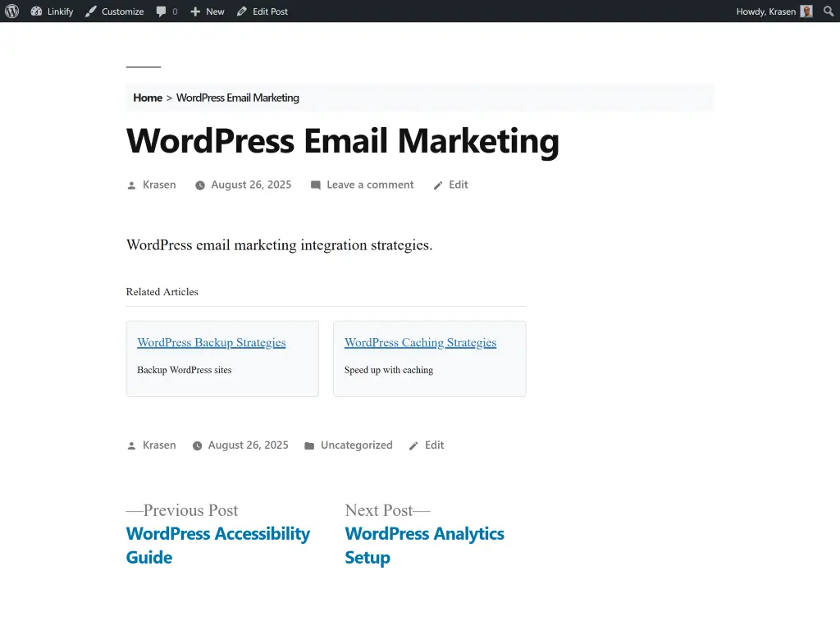This screenshot has height=630, width=840.
Task: Go to Home via breadcrumb
Action: pos(148,98)
